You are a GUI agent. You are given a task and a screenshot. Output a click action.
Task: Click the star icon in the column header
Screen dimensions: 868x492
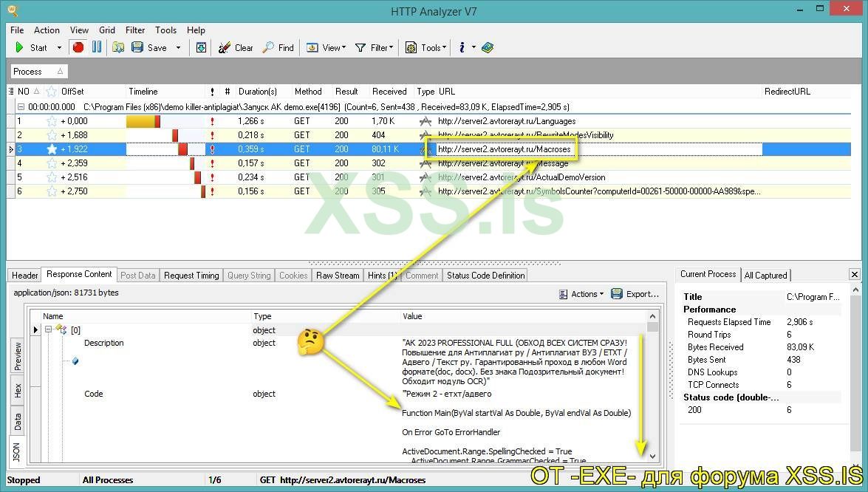(52, 92)
